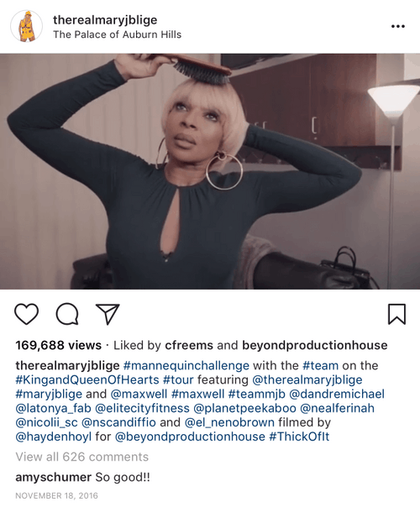
Task: Visit @elitecityfitness mention in caption
Action: click(142, 408)
